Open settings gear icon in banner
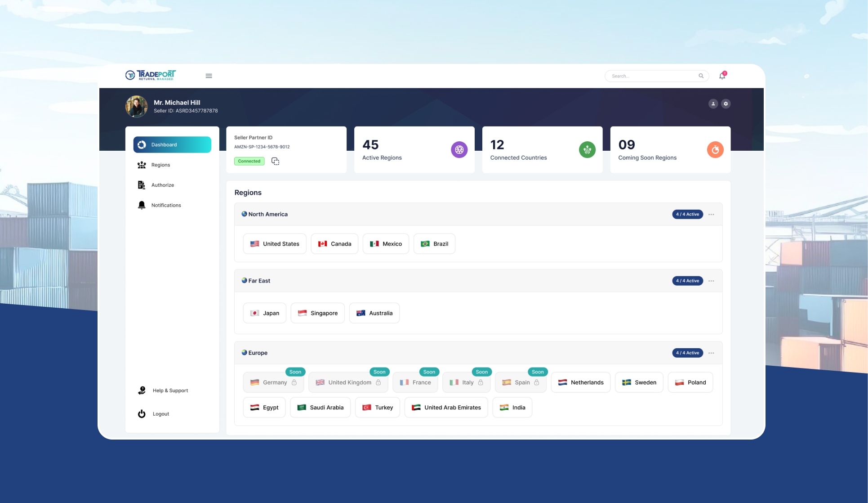 [726, 104]
